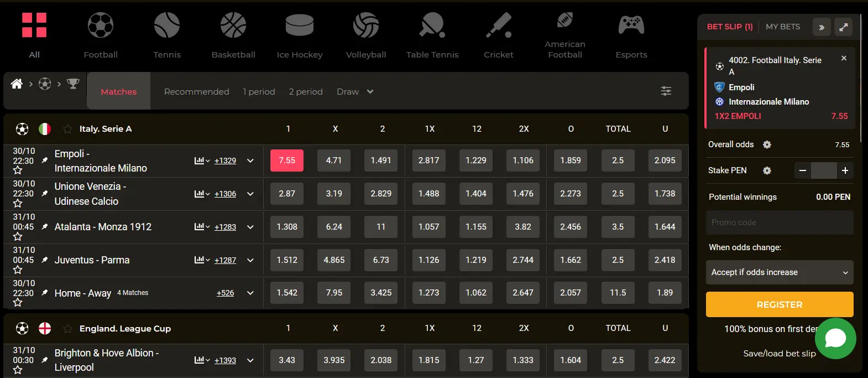868x378 pixels.
Task: Click the football breadcrumb icon
Action: pyautogui.click(x=45, y=84)
